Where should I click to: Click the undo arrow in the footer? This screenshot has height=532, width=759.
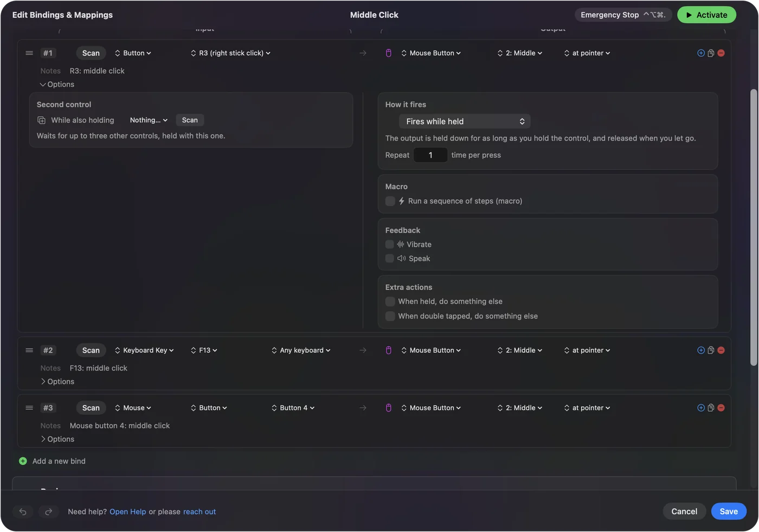click(x=23, y=511)
